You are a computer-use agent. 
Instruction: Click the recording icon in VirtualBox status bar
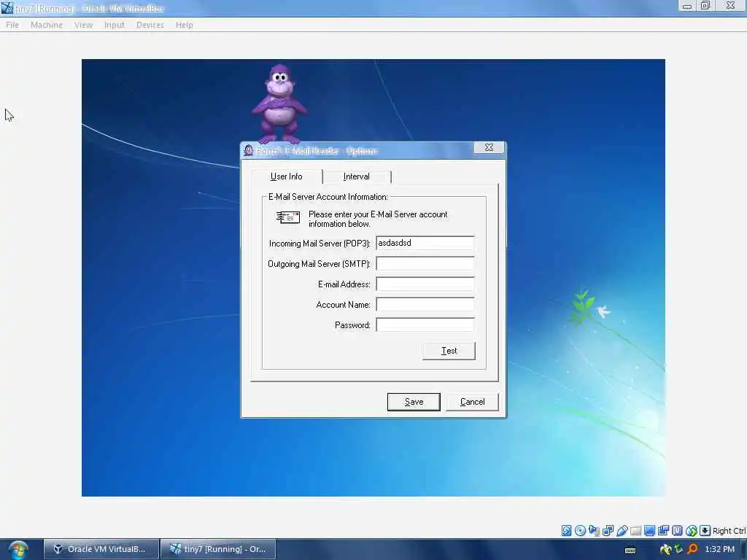click(x=663, y=531)
